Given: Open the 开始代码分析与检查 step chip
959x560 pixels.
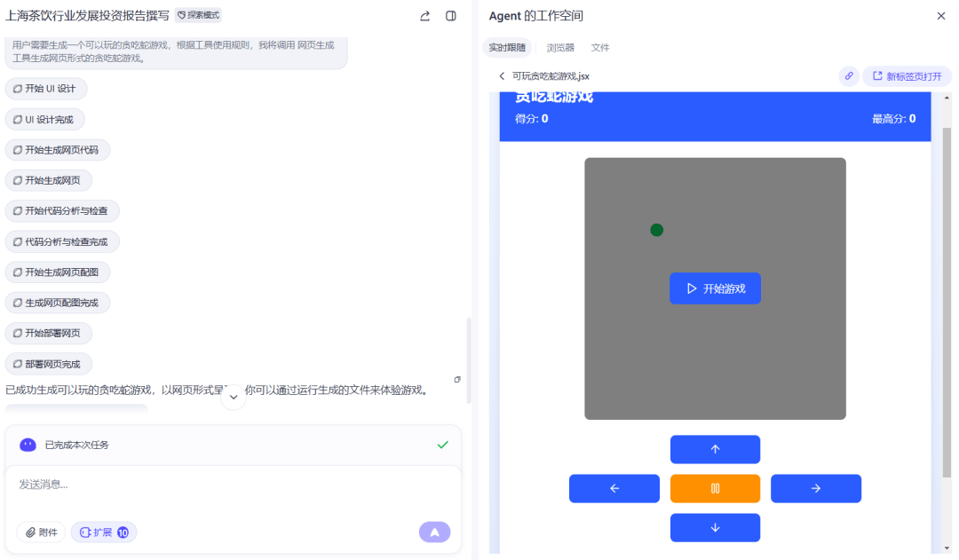Looking at the screenshot, I should click(x=62, y=211).
